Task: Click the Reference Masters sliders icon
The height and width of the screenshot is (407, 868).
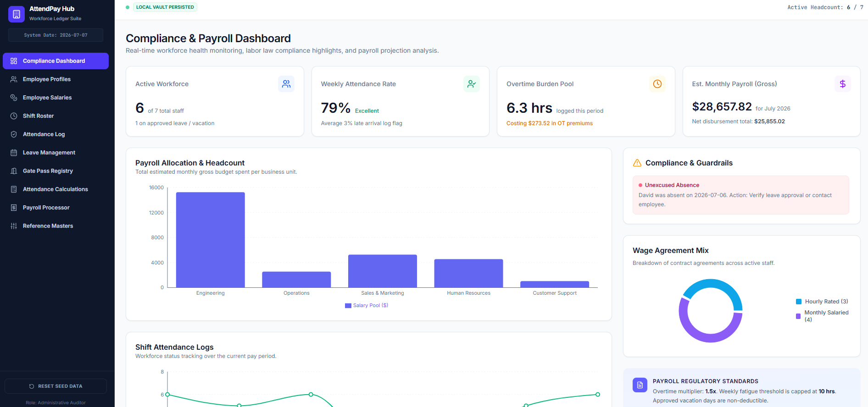Action: [x=14, y=226]
